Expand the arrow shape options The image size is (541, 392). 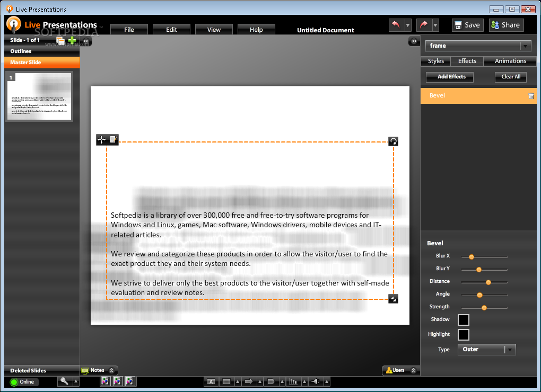[x=260, y=381]
